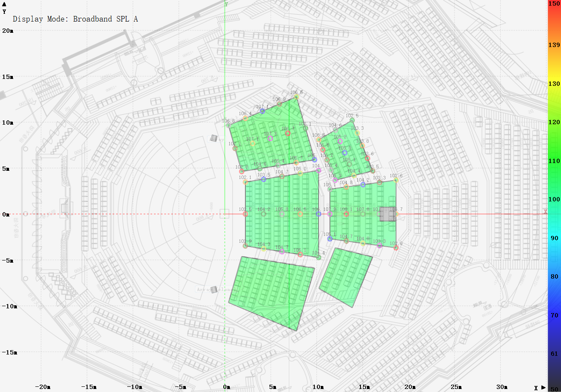Click the -5m label on the X axis

(180, 387)
